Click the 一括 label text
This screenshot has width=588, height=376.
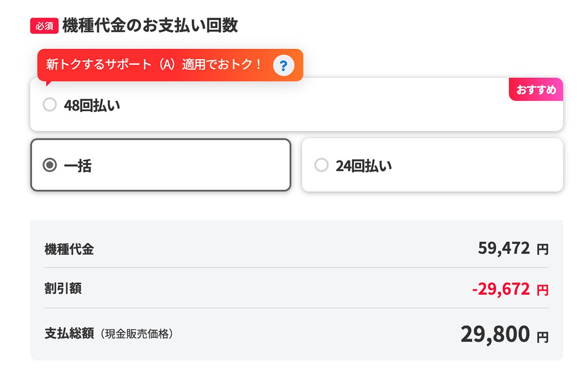pyautogui.click(x=77, y=166)
